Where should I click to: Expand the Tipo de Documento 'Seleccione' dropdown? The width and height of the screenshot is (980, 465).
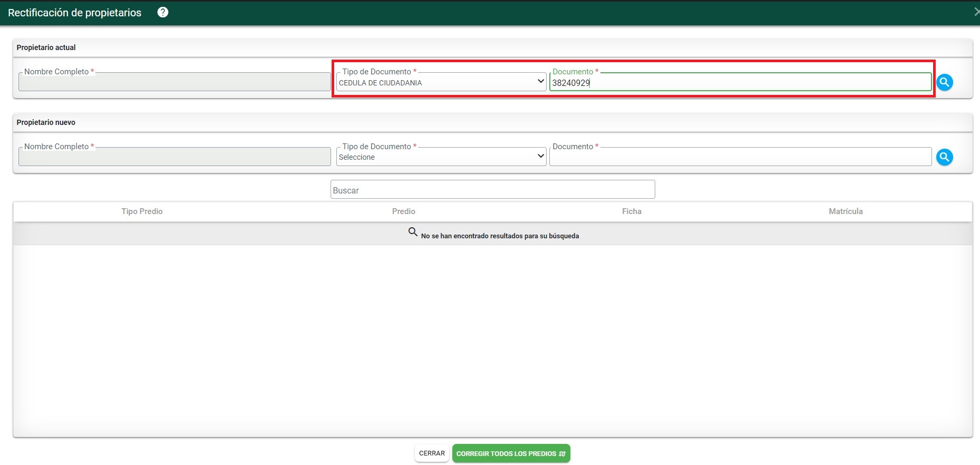[x=441, y=157]
